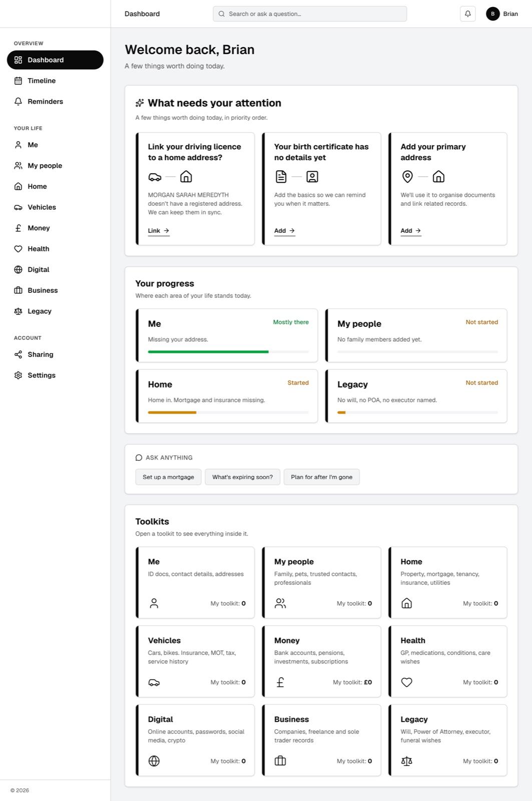The width and height of the screenshot is (532, 801).
Task: Click the Started status on Home progress
Action: pos(298,383)
